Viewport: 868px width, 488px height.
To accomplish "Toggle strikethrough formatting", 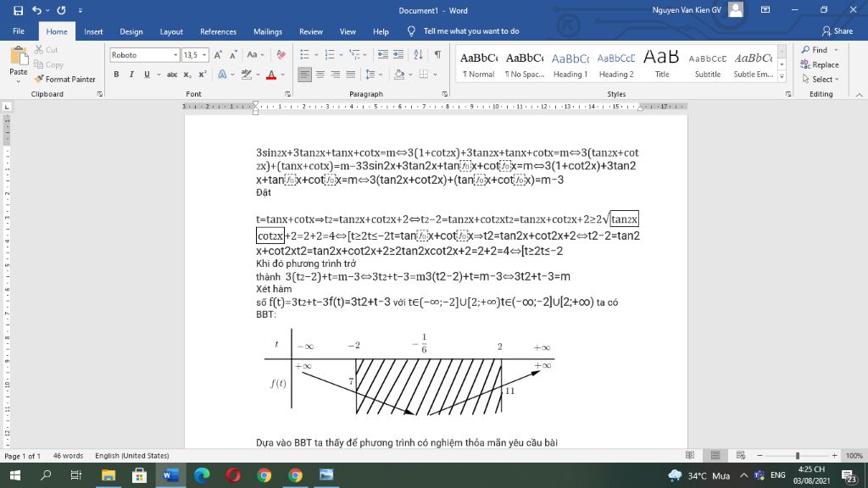I will click(x=172, y=75).
